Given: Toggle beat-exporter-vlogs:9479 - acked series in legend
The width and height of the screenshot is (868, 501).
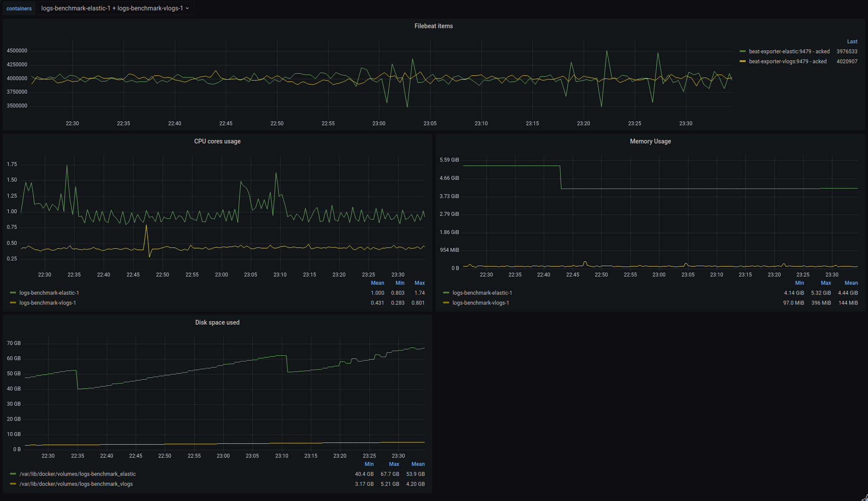Looking at the screenshot, I should pyautogui.click(x=788, y=62).
